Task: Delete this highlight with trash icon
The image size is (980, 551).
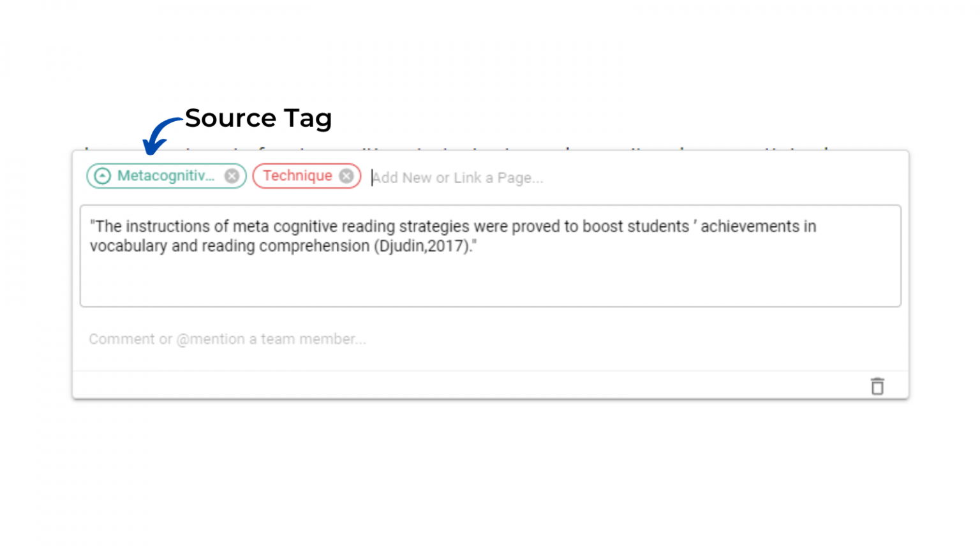Action: (877, 386)
